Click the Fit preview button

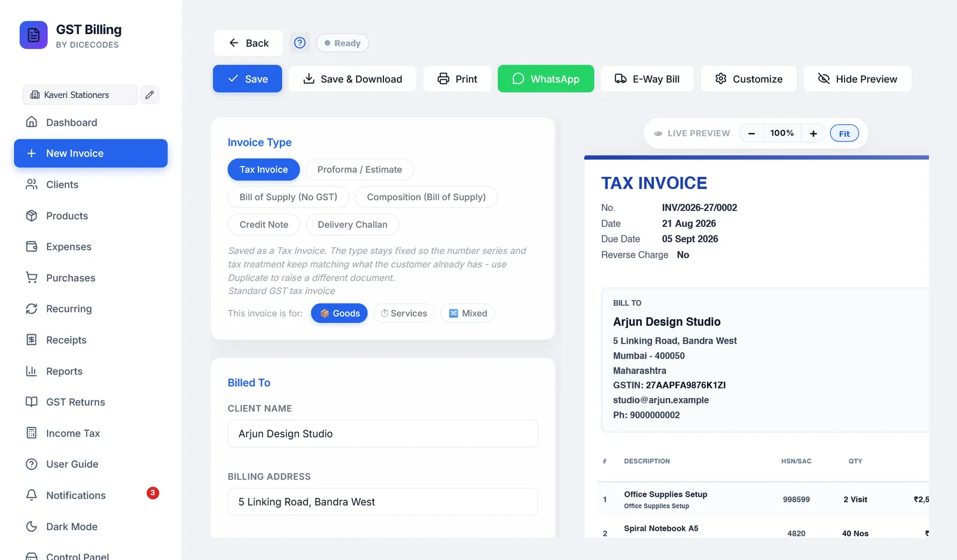click(x=845, y=133)
